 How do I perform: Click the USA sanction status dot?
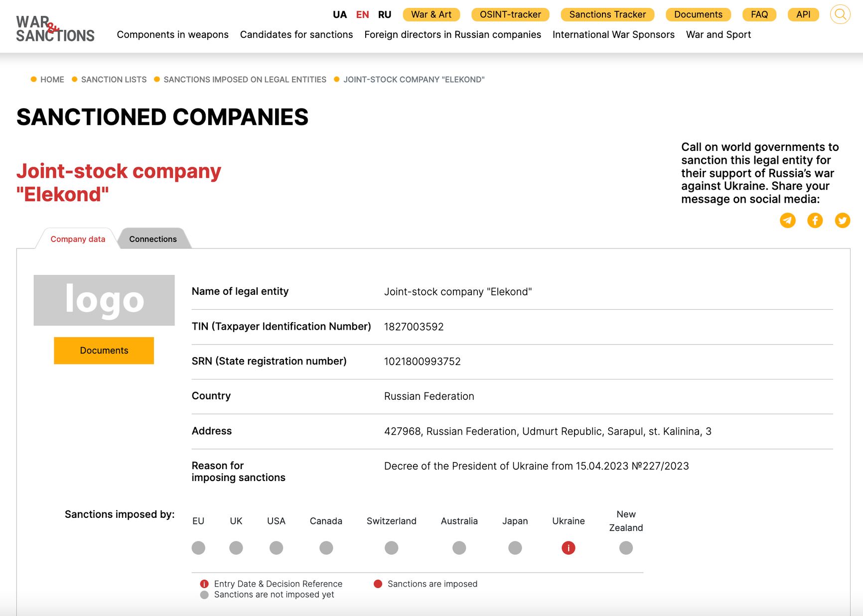tap(276, 548)
